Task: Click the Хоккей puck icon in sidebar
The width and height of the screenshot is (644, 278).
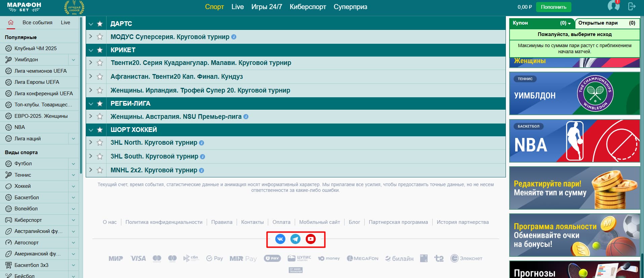Action: click(8, 186)
